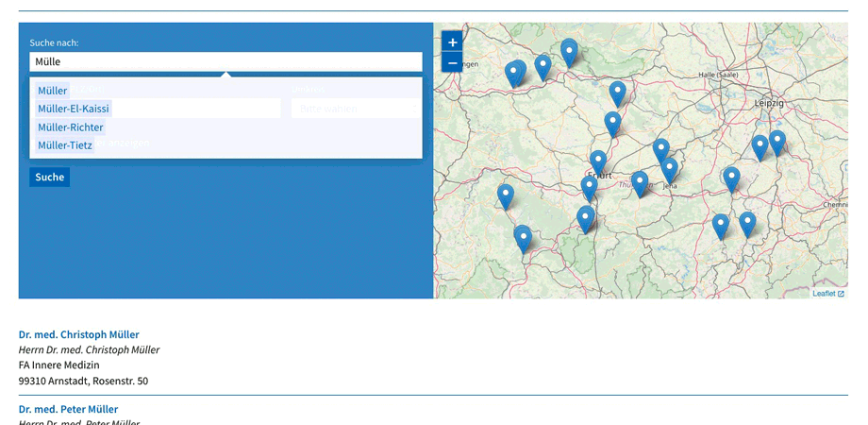Select the map marker directly above Erfurt label
Image resolution: width=868 pixels, height=425 pixels.
click(598, 162)
